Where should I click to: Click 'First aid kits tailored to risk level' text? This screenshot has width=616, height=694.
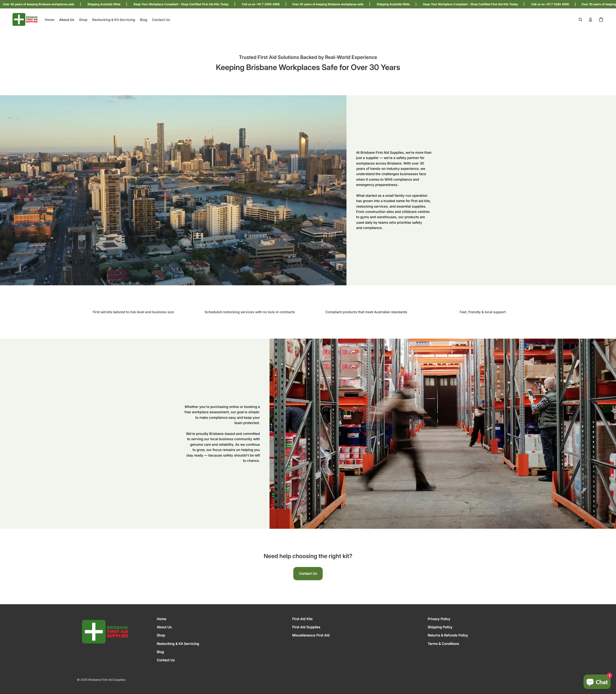[x=119, y=312]
